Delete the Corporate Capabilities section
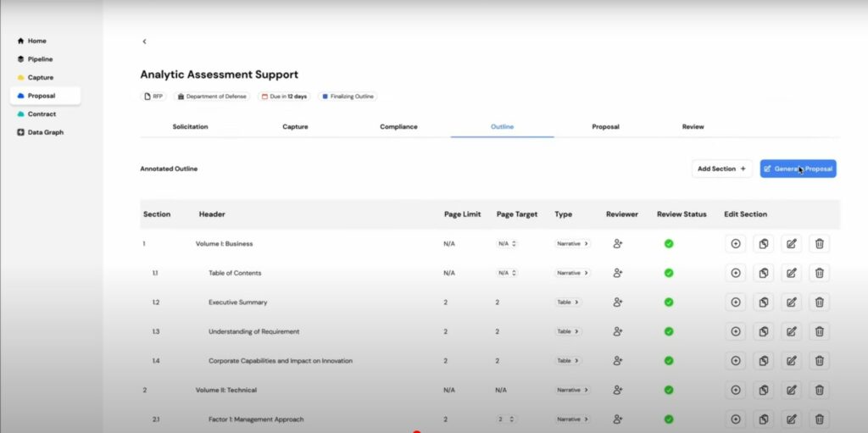Image resolution: width=868 pixels, height=433 pixels. pyautogui.click(x=820, y=360)
